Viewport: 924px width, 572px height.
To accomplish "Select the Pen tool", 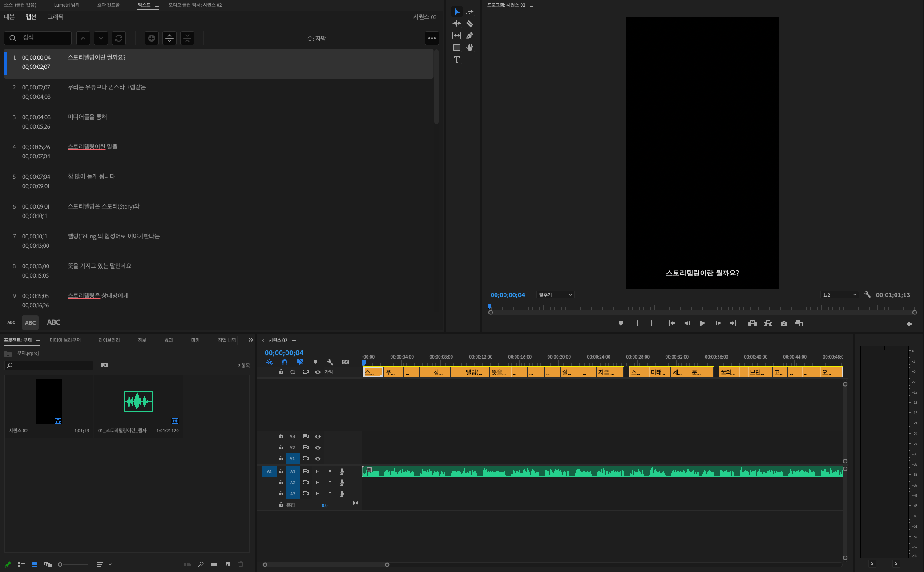I will [x=470, y=36].
